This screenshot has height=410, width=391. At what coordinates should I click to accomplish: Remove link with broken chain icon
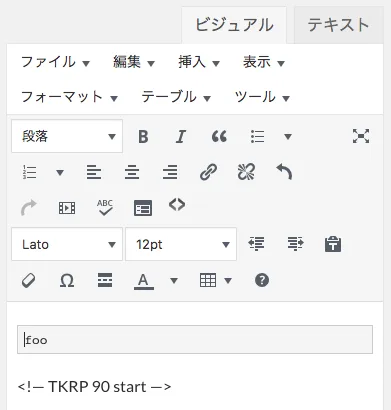coord(247,172)
